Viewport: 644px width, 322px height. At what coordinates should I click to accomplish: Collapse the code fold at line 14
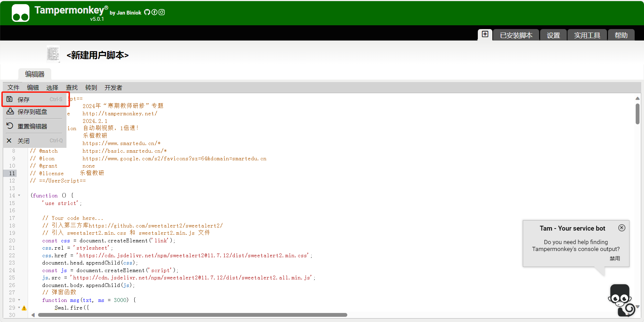click(19, 196)
